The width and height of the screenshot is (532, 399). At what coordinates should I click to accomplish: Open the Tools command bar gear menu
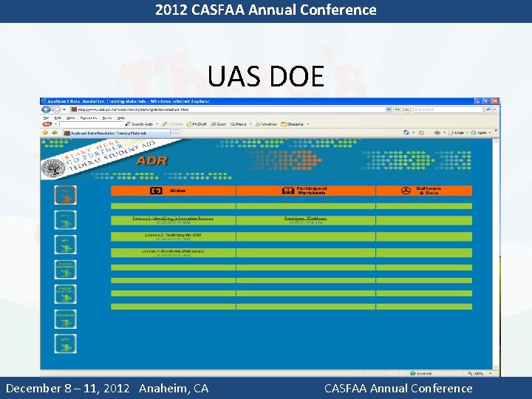[x=480, y=133]
